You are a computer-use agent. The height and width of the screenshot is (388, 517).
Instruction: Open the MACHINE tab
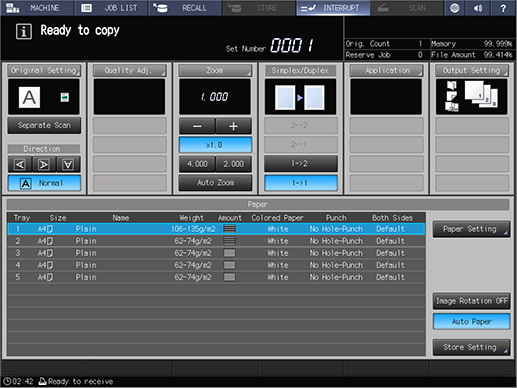click(37, 8)
